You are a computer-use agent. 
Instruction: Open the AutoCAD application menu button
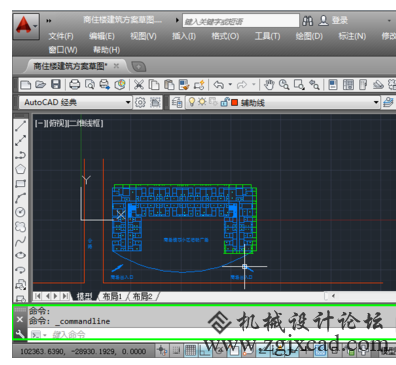tap(26, 26)
